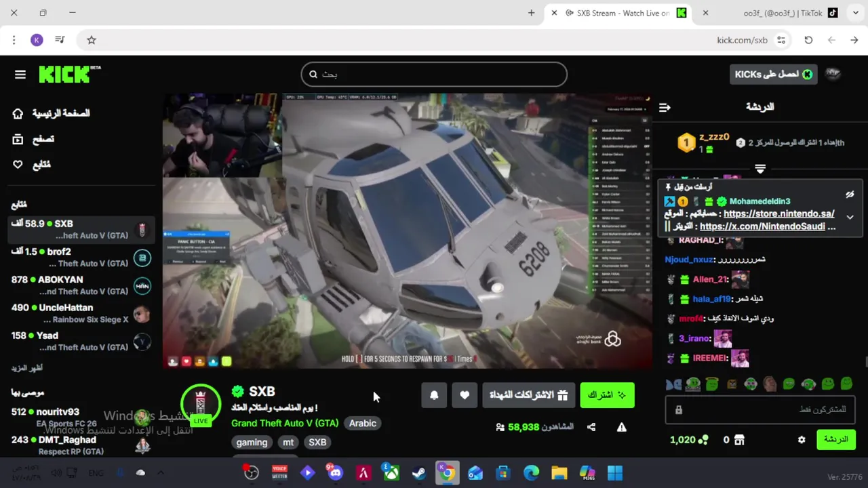The image size is (868, 488).
Task: Click the Kick search field
Action: coord(434,75)
